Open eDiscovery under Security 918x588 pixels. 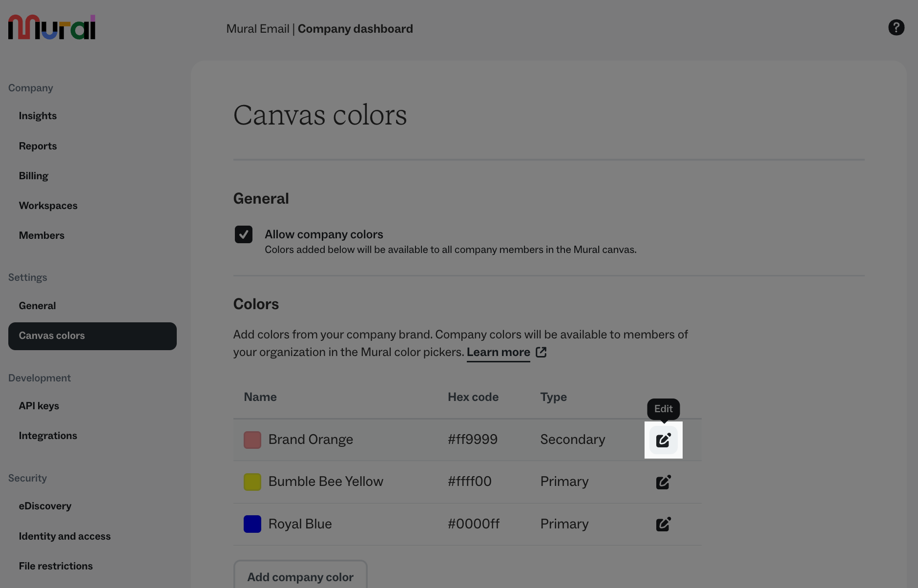point(45,506)
